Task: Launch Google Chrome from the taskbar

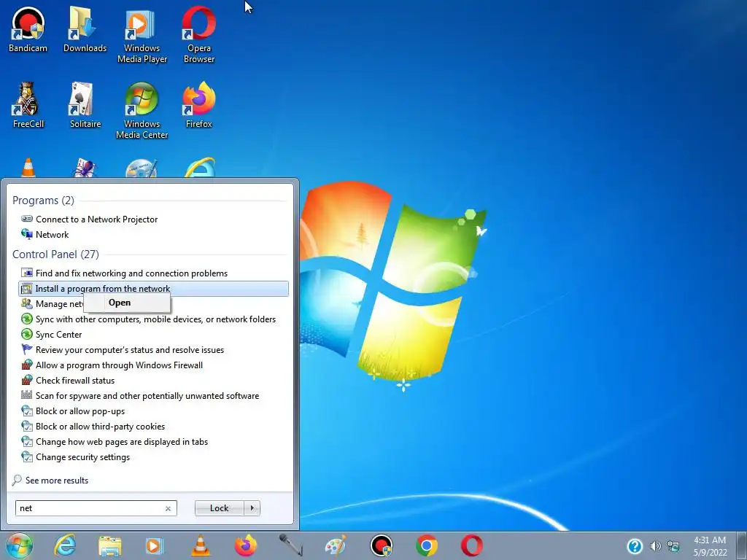Action: coord(426,545)
